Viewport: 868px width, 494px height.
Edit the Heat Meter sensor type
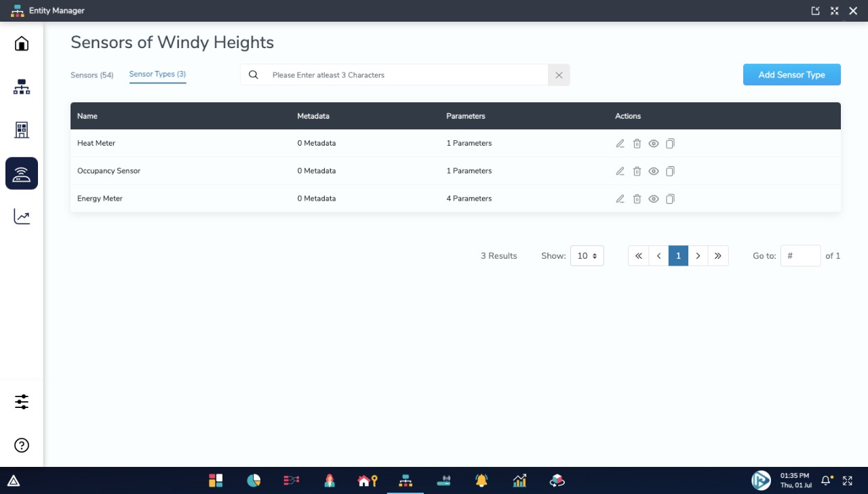(x=620, y=144)
